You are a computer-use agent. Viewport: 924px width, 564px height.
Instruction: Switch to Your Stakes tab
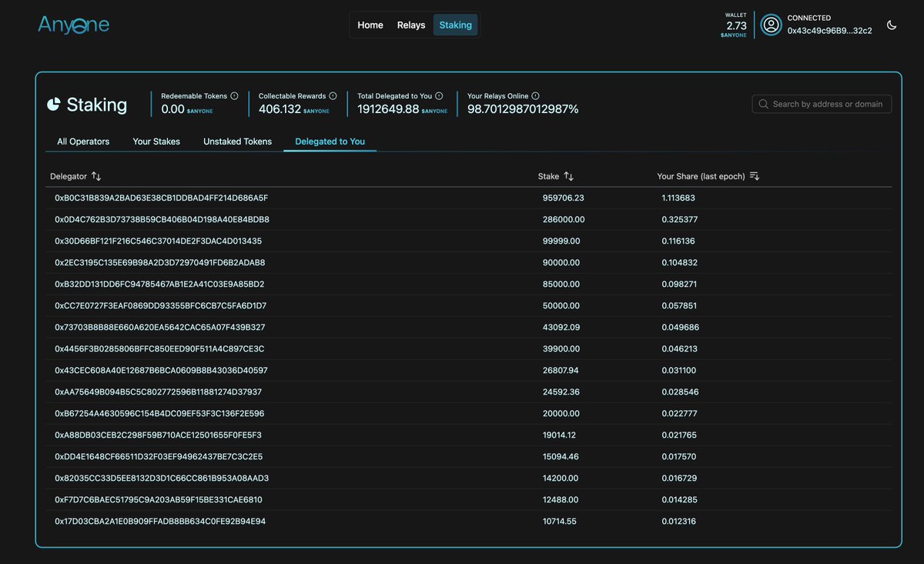point(156,142)
